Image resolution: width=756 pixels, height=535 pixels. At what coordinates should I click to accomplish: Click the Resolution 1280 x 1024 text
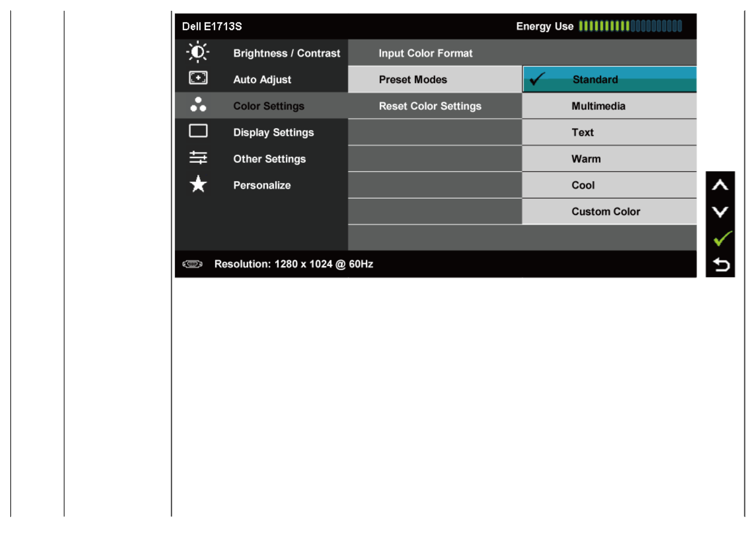[x=294, y=264]
